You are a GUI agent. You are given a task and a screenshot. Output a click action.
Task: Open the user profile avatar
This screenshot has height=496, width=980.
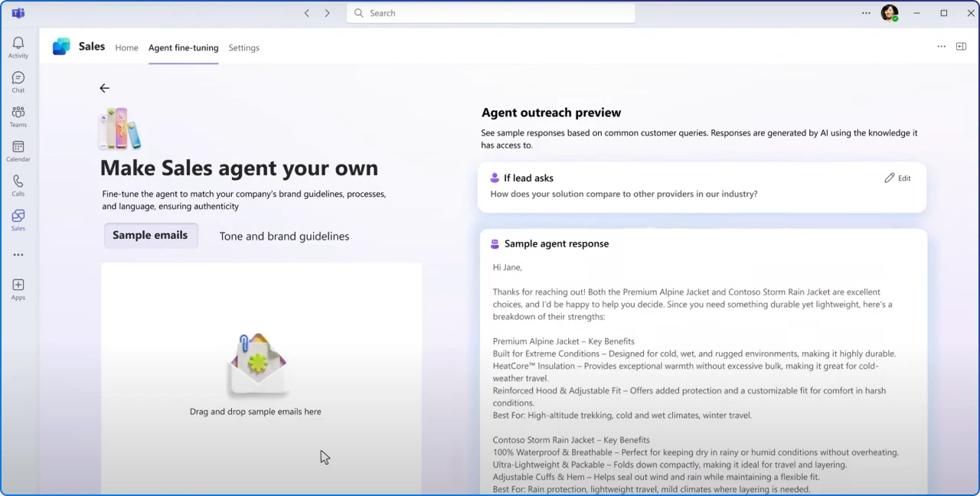coord(889,13)
